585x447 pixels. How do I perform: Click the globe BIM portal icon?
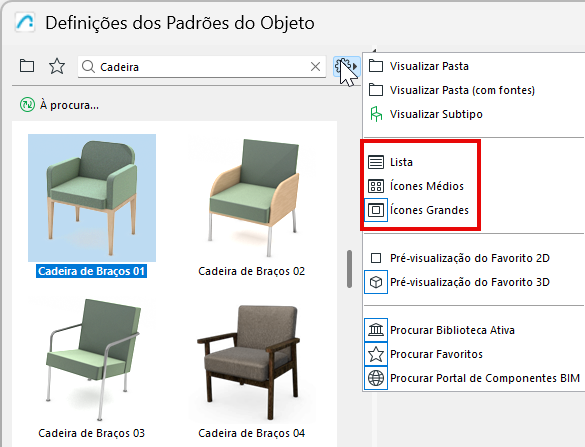[x=376, y=378]
